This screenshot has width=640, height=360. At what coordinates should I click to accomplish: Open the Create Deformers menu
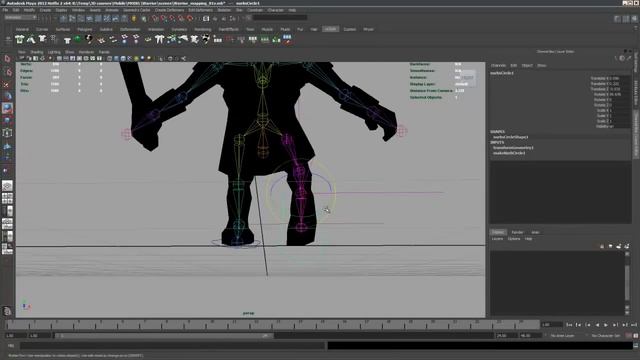pos(169,10)
